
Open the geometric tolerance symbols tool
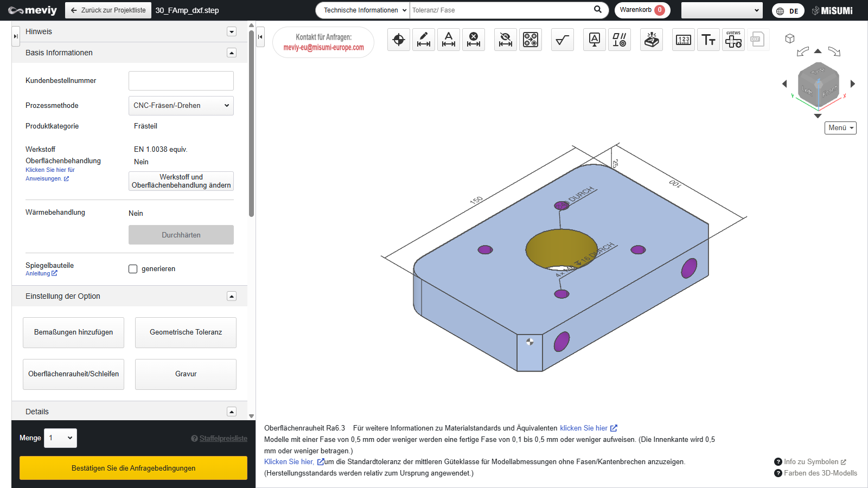pyautogui.click(x=620, y=40)
